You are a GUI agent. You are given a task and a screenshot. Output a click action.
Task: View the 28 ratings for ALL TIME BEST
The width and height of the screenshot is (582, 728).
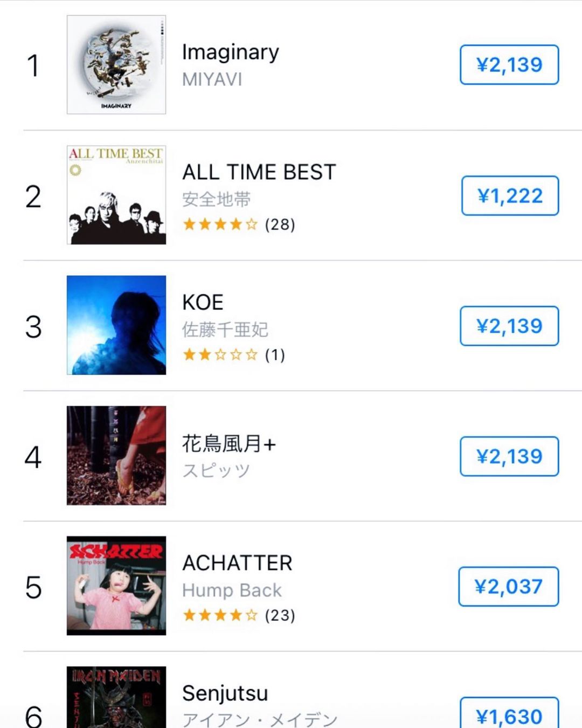tap(239, 224)
